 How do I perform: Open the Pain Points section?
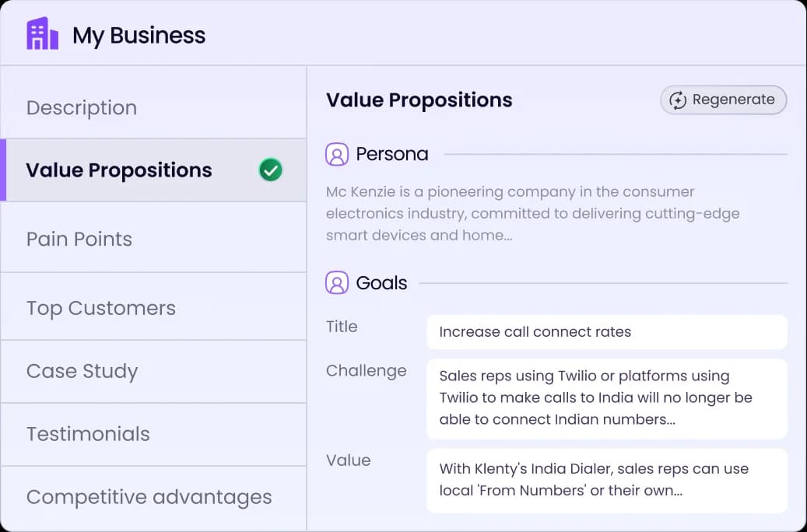79,239
